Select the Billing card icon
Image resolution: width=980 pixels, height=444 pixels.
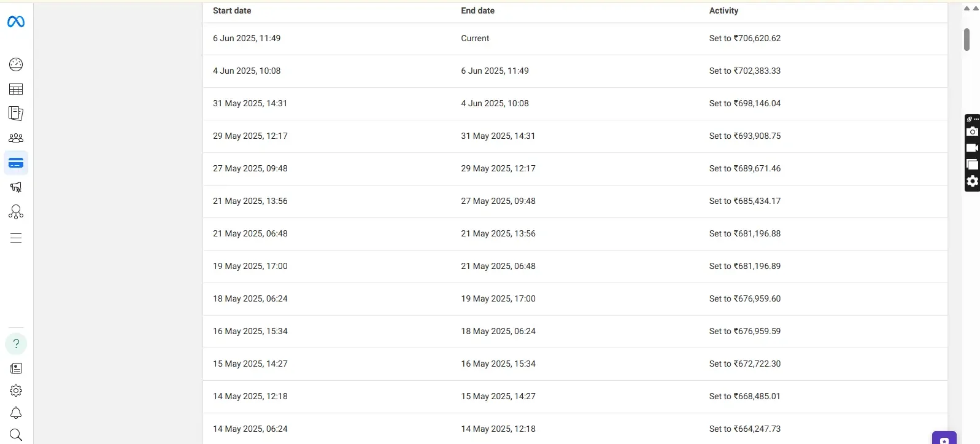(x=16, y=163)
